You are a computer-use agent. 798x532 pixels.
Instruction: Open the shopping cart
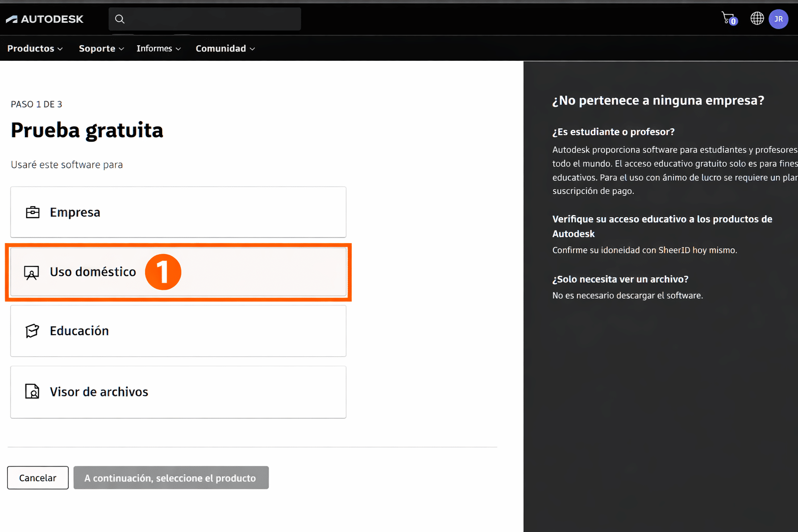tap(728, 17)
